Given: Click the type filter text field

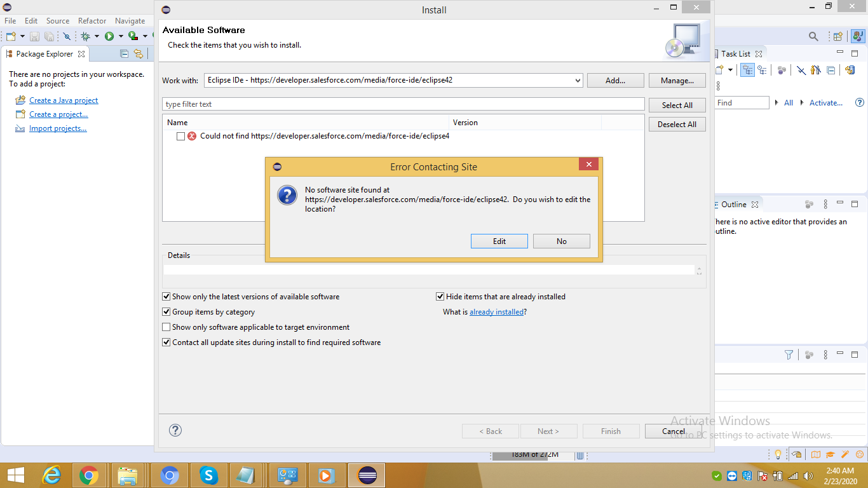Looking at the screenshot, I should pyautogui.click(x=403, y=104).
